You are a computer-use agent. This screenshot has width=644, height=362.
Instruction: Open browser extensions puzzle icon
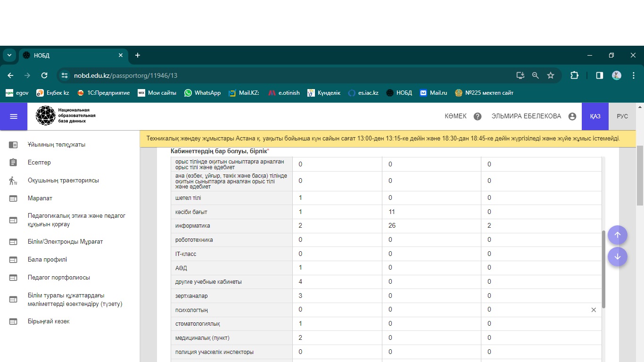[x=574, y=75]
